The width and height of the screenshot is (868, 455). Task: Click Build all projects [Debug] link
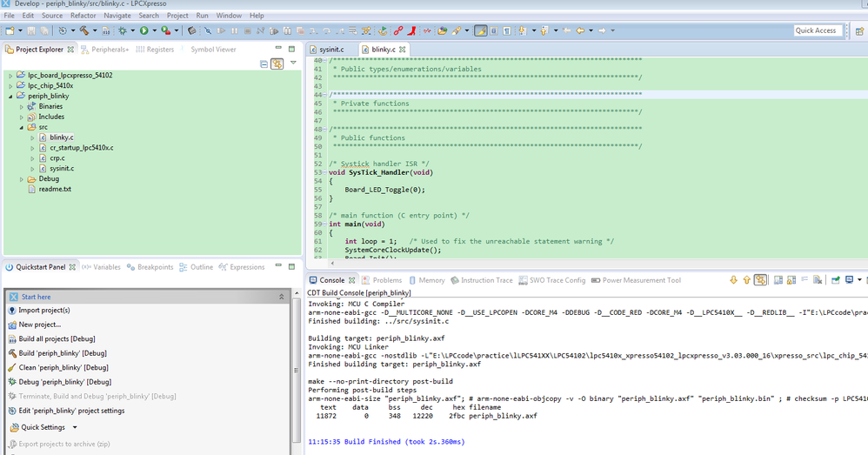coord(57,338)
